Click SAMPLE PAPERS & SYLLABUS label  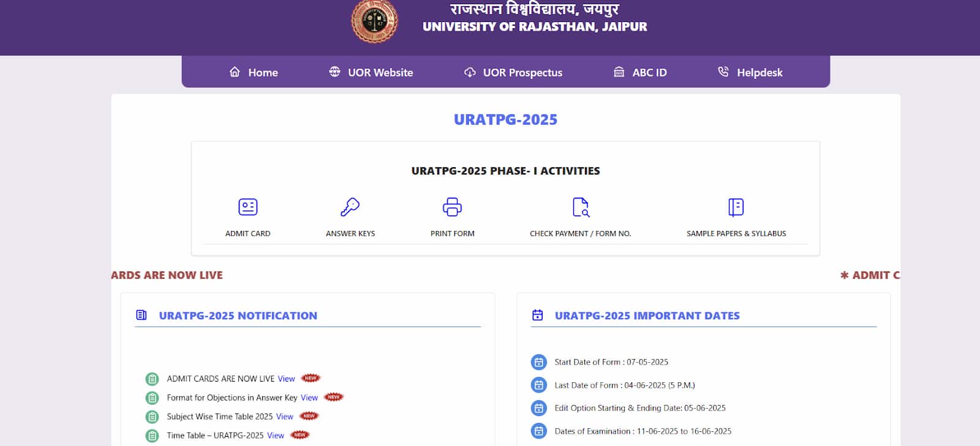coord(736,233)
